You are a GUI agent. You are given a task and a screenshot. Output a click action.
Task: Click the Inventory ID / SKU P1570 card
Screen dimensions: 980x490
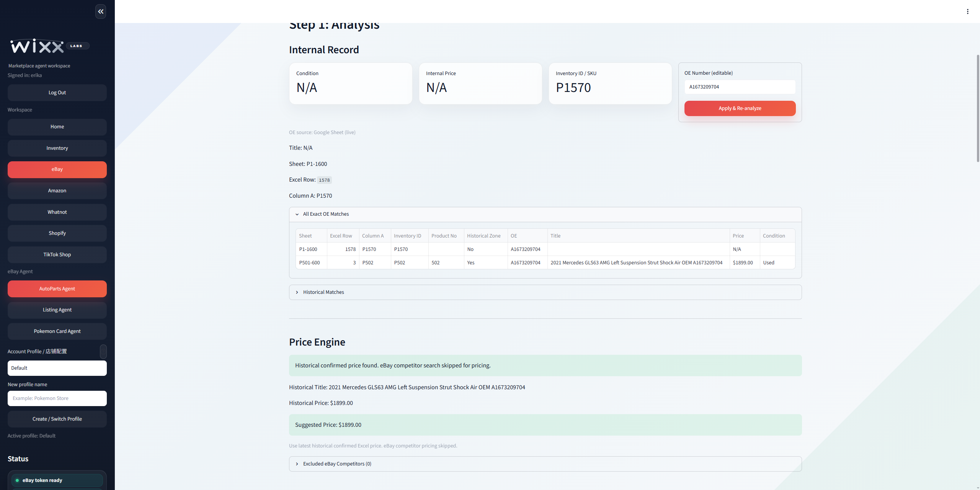(610, 84)
